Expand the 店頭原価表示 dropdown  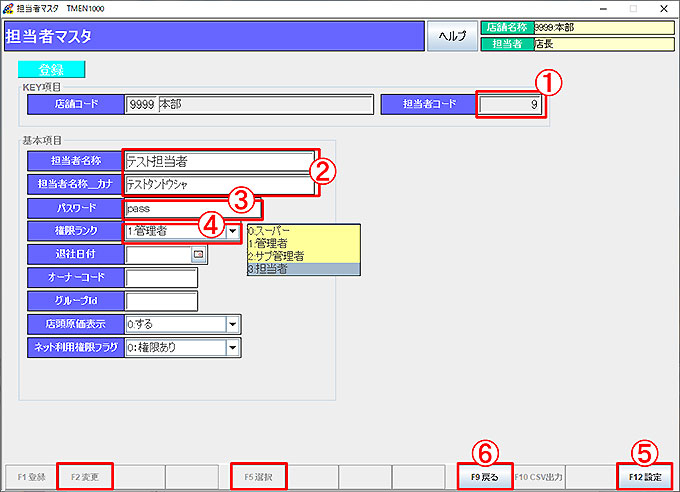pyautogui.click(x=232, y=325)
